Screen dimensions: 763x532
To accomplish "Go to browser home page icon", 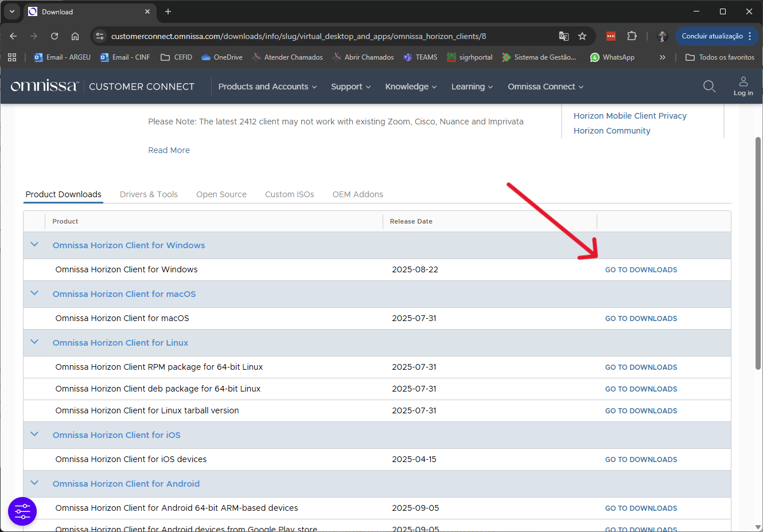I will click(75, 36).
